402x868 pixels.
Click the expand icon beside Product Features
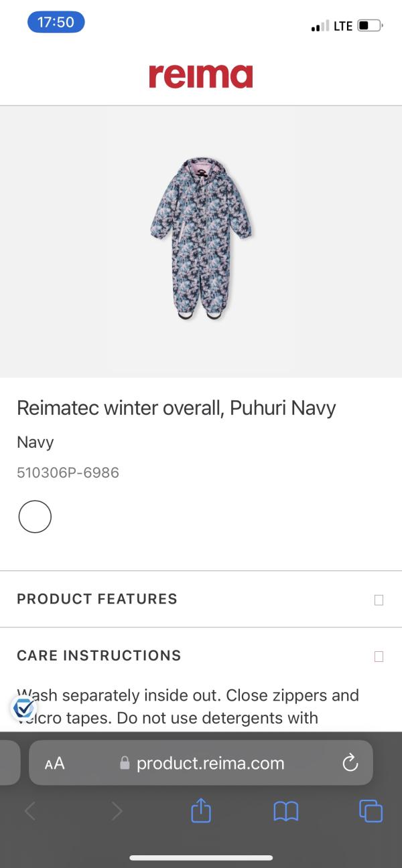pyautogui.click(x=379, y=600)
